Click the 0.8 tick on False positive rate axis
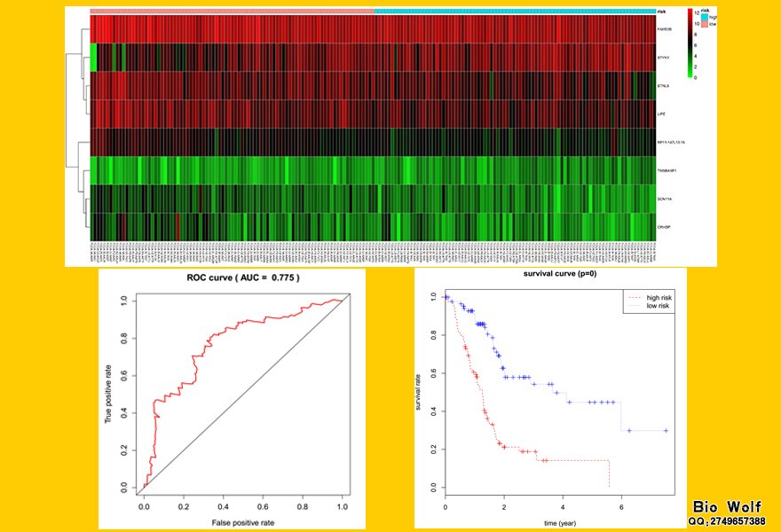This screenshot has height=532, width=781. [303, 506]
